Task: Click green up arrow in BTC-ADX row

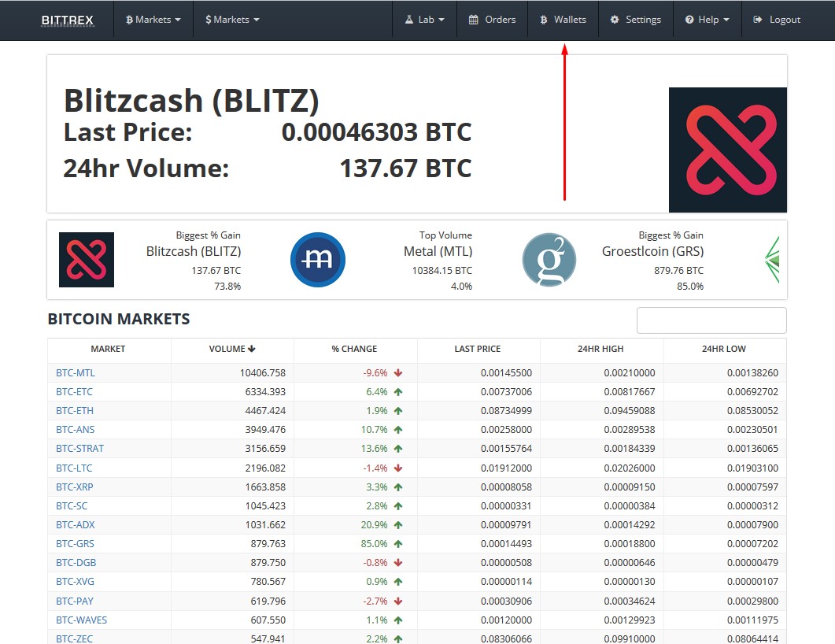Action: (397, 524)
